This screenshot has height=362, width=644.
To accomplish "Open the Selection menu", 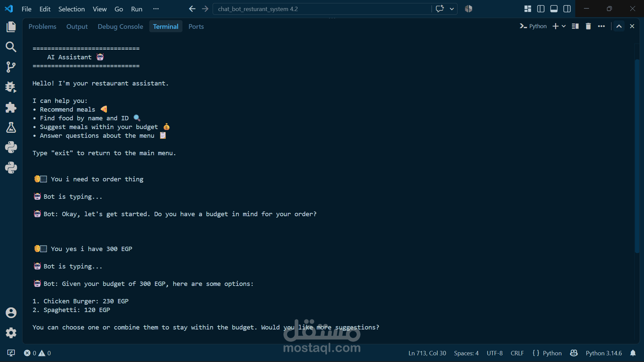I will pyautogui.click(x=71, y=9).
